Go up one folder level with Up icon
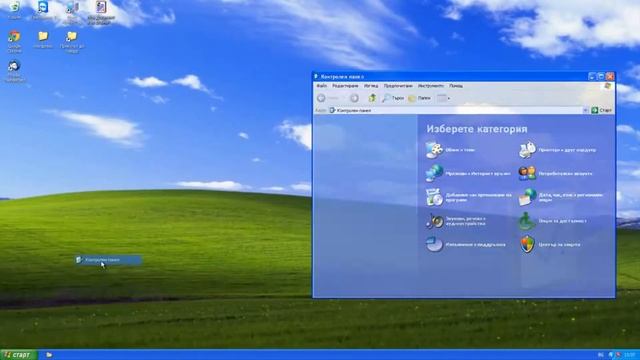Viewport: 640px width, 360px height. pos(372,98)
